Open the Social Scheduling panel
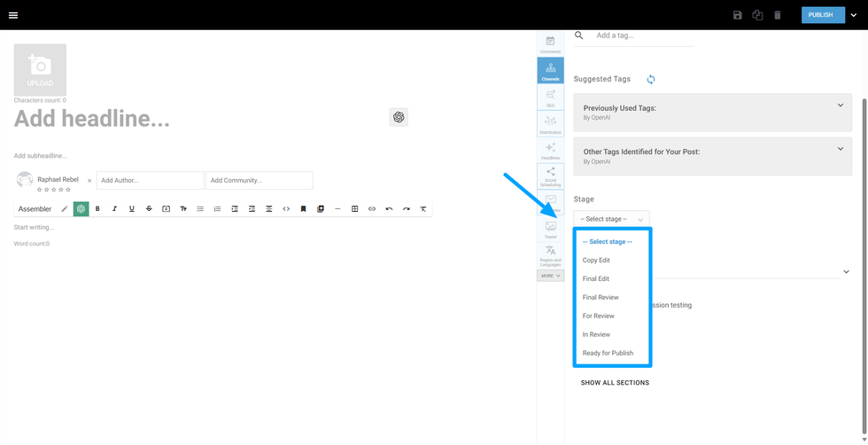This screenshot has height=445, width=868. coord(550,176)
